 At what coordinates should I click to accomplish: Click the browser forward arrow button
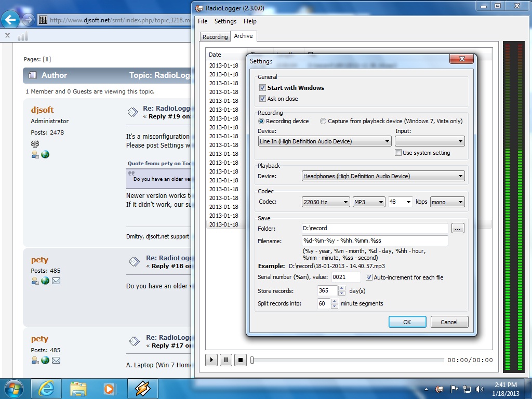pos(28,20)
